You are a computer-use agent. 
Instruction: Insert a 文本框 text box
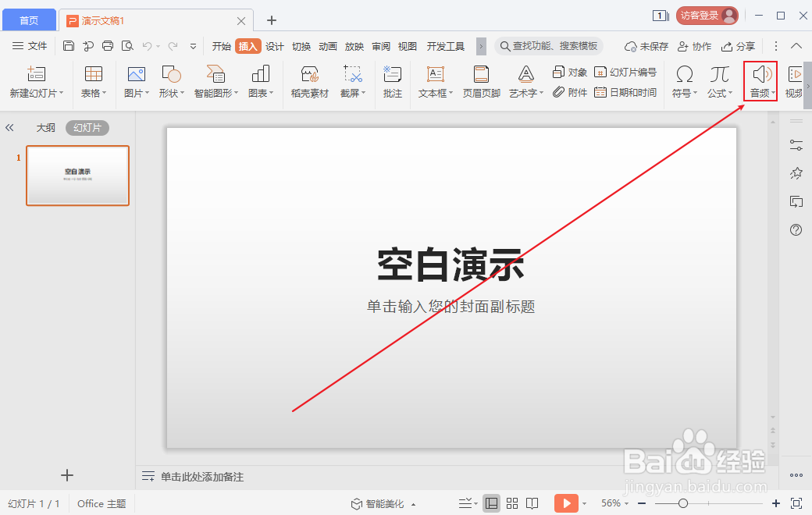(x=436, y=81)
